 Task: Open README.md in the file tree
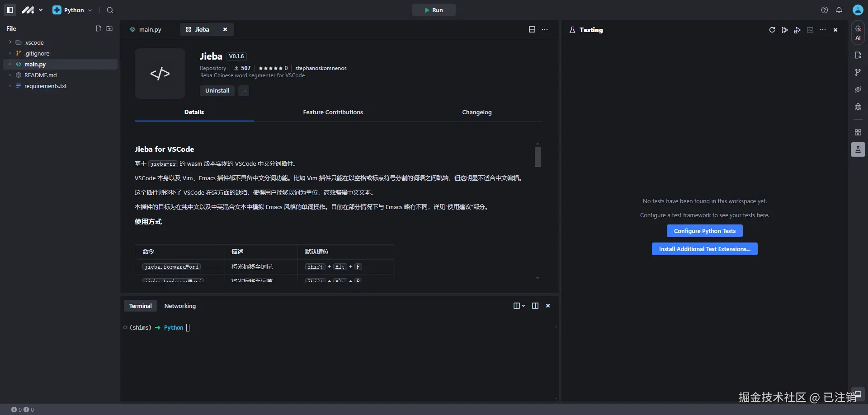[40, 75]
